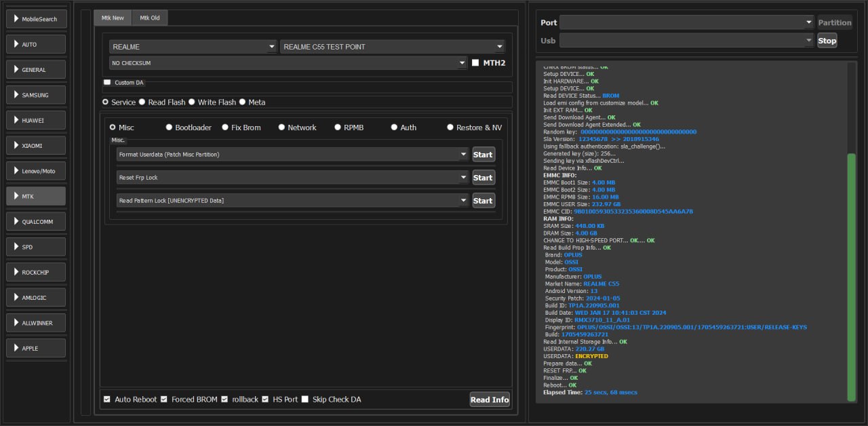
Task: Click the Read Info button
Action: point(490,400)
